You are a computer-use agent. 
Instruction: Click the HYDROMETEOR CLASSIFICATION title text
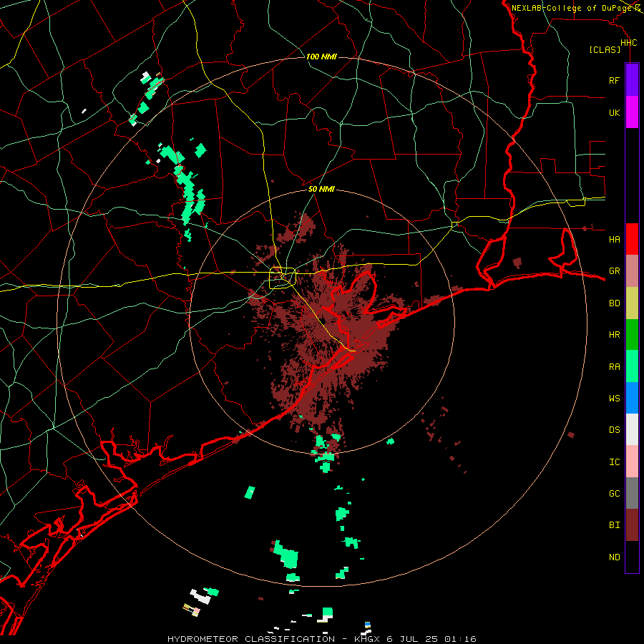tap(251, 639)
